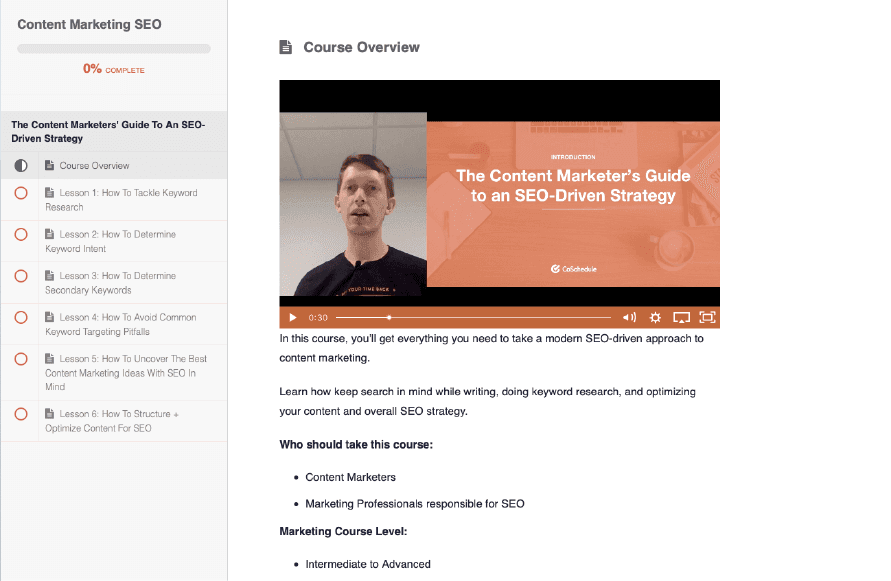This screenshot has width=891, height=581.
Task: Click the document icon beside Course Overview heading
Action: [286, 47]
